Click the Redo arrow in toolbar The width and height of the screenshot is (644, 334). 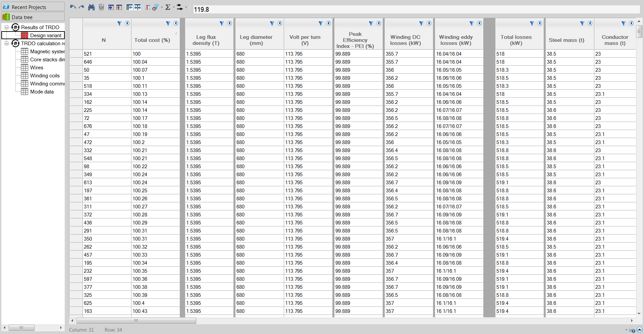click(81, 7)
